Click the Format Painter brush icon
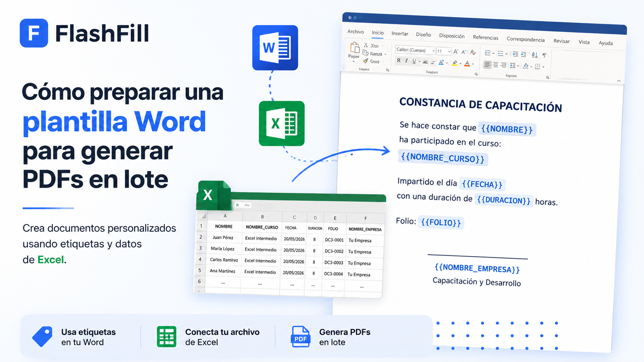 coord(366,61)
